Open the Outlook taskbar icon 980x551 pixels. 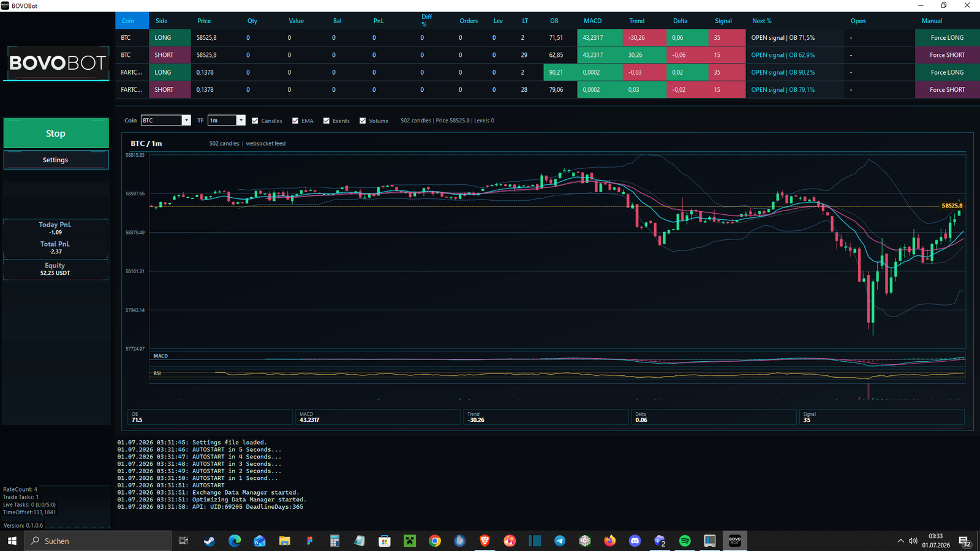coord(260,541)
